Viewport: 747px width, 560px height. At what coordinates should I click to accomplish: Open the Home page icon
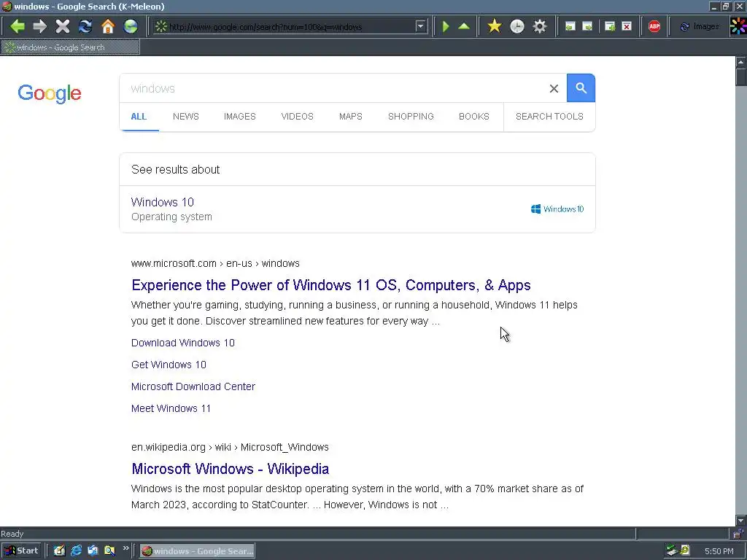click(108, 26)
